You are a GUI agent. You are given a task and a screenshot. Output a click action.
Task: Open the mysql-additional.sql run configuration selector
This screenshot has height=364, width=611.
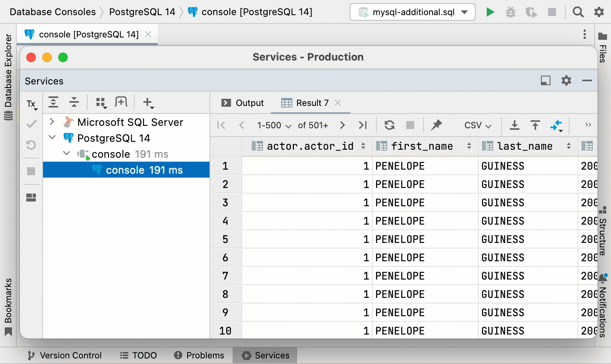(x=412, y=12)
